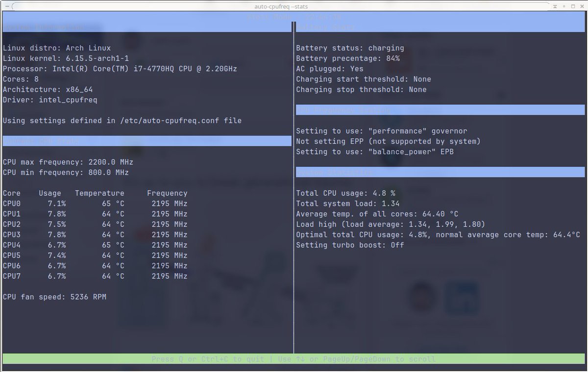The image size is (588, 372).
Task: Click CPU4's 65 °C temperature value
Action: tap(113, 245)
